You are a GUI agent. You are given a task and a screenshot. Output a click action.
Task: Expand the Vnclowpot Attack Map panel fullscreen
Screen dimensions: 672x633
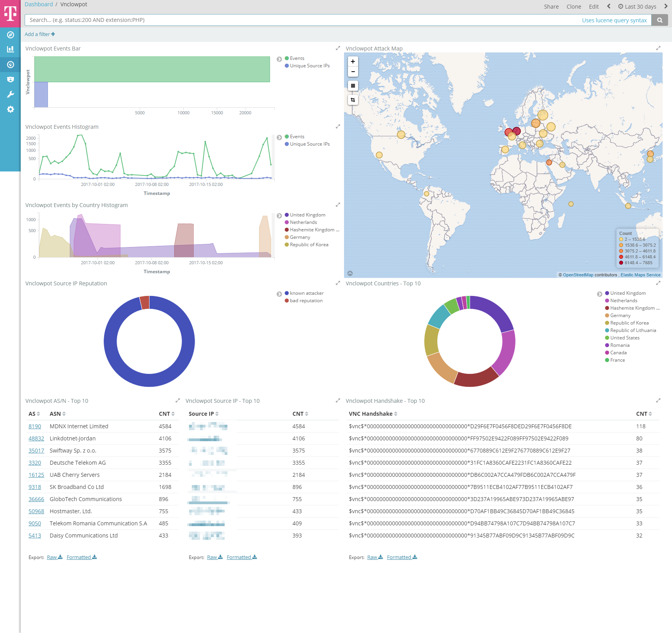658,48
